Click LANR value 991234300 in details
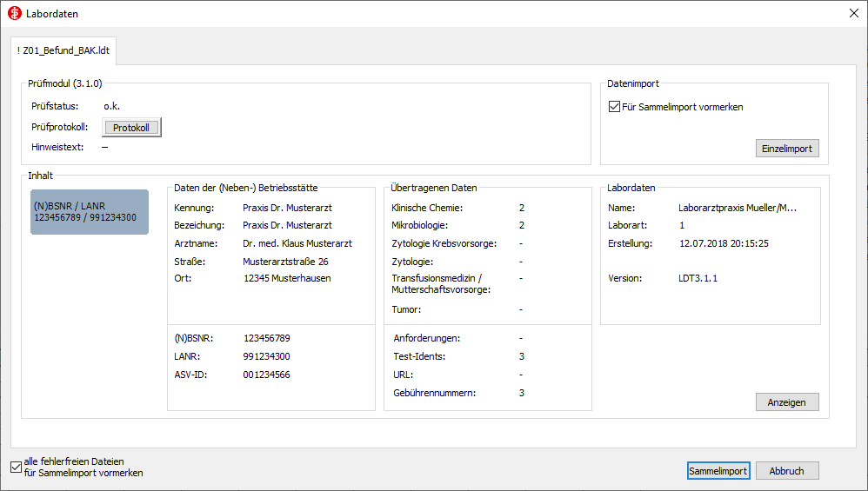868x491 pixels. 266,356
